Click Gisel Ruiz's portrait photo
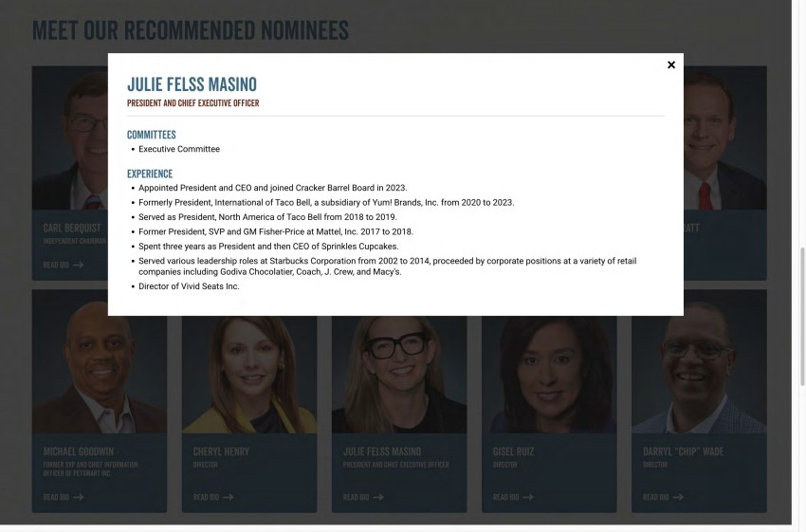The width and height of the screenshot is (806, 532). (549, 375)
